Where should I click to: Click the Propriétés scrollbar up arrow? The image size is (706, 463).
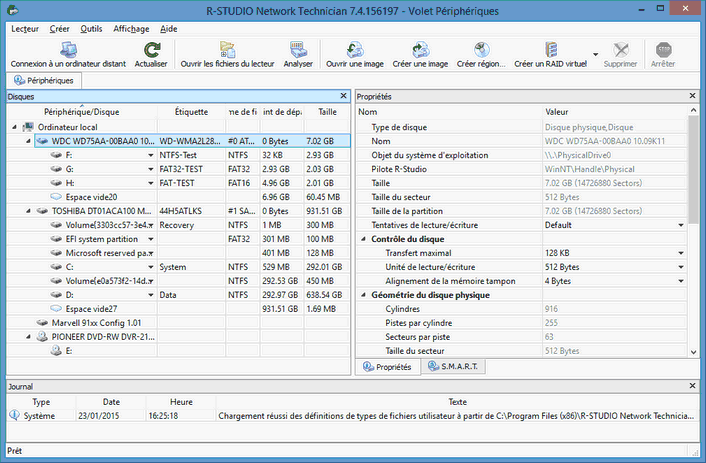(693, 110)
